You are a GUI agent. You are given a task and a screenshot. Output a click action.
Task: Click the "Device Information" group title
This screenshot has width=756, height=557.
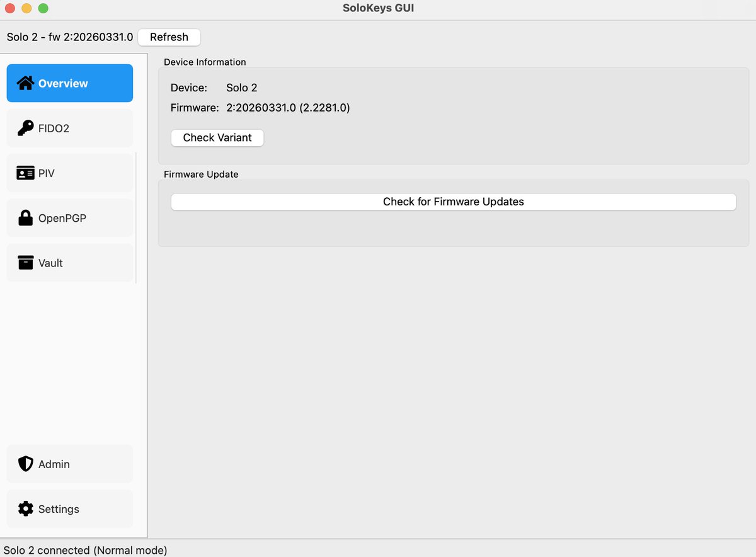click(x=205, y=62)
